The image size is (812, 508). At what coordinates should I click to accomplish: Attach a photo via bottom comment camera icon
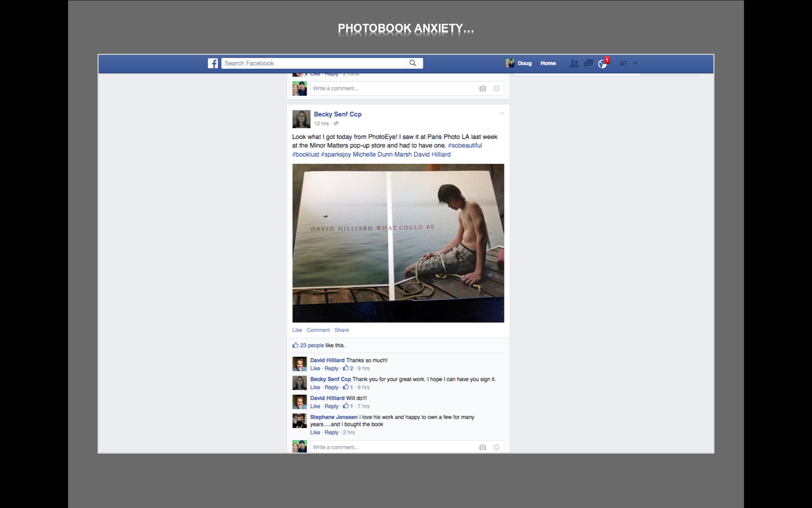pos(482,448)
